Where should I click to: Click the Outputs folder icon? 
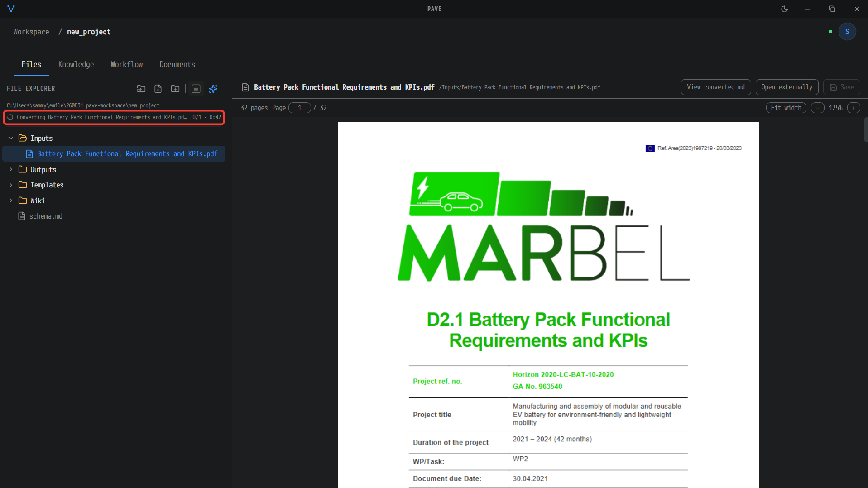click(23, 169)
